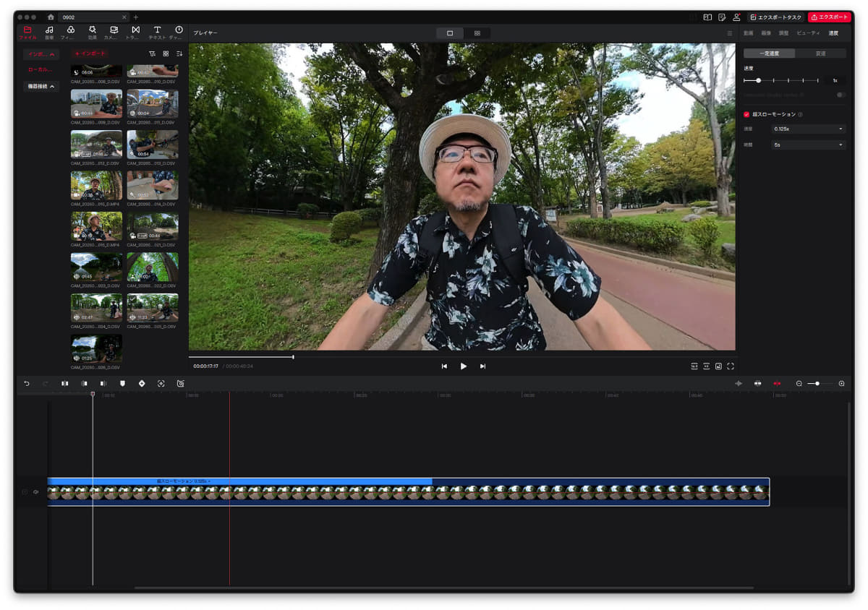Select thumbnail CAM_2026...026_D.OSV

click(96, 348)
